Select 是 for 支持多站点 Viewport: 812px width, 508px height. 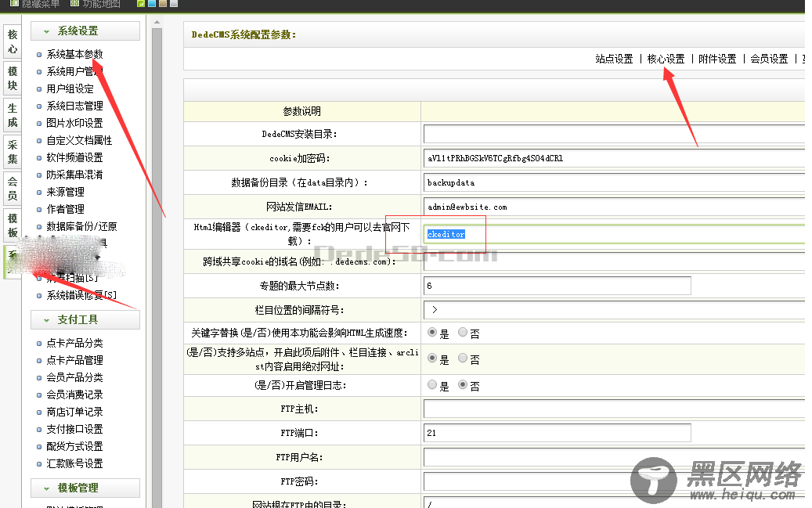click(432, 358)
